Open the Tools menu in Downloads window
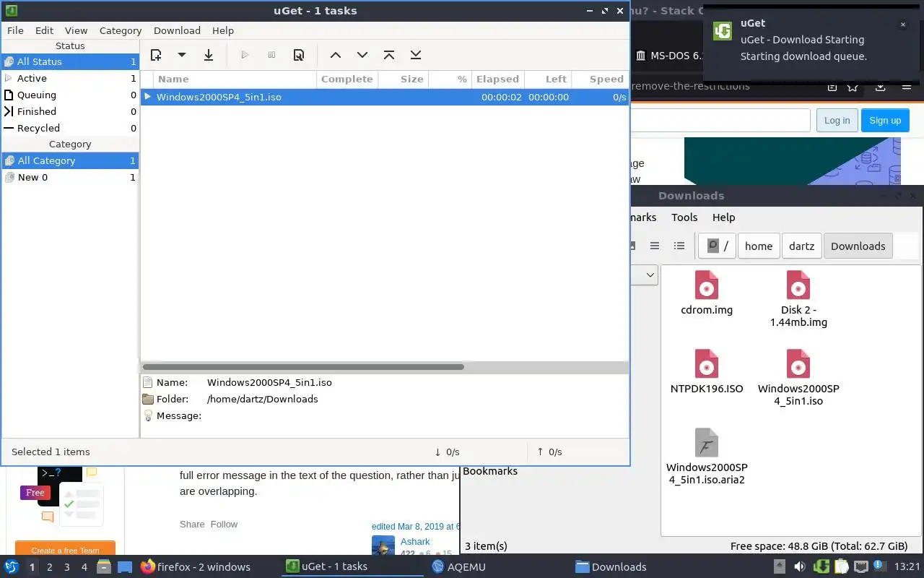The image size is (924, 578). point(684,217)
